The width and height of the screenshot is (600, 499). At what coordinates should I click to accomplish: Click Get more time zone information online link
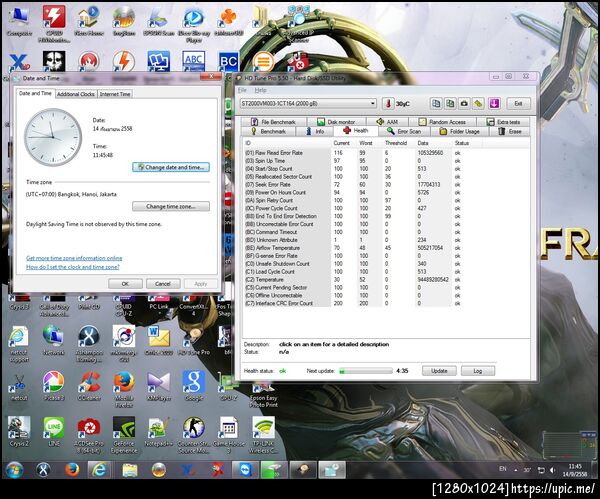[x=74, y=258]
